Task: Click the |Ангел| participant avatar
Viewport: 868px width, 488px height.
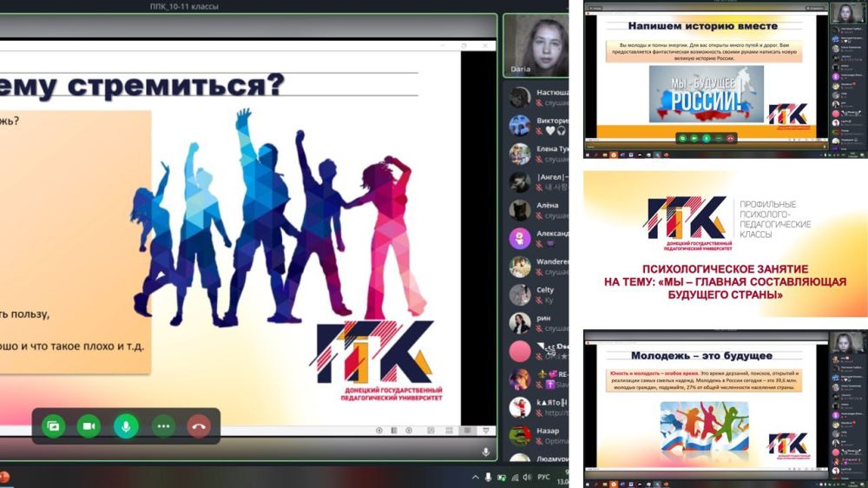Action: click(x=520, y=182)
